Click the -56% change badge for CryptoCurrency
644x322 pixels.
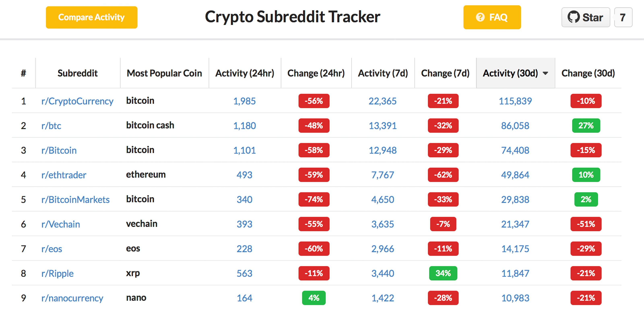point(313,100)
